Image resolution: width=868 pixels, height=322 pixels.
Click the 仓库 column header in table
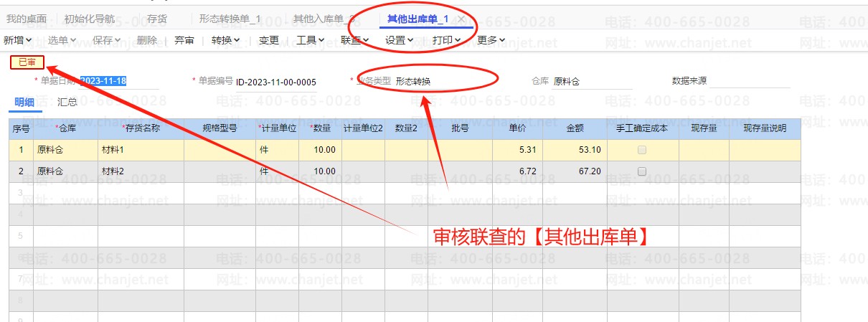(x=65, y=128)
